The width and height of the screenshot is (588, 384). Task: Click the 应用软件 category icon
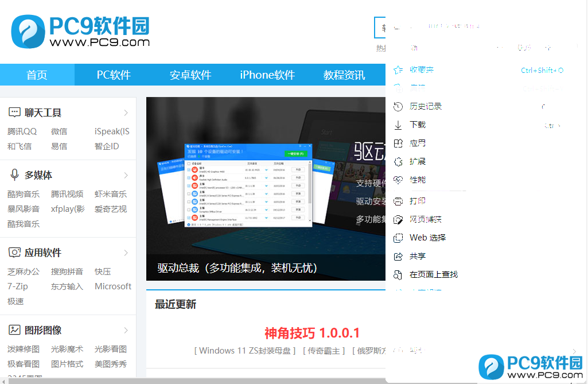point(14,252)
